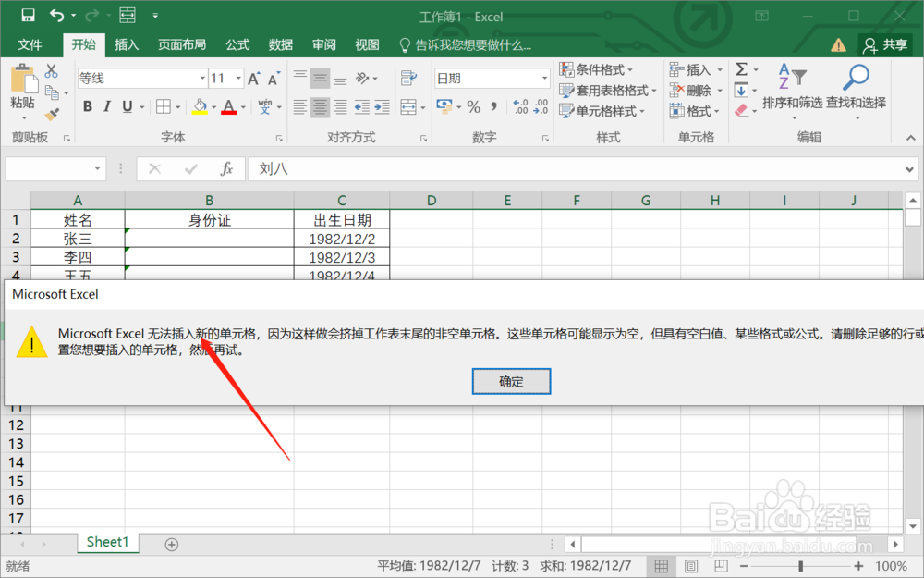Expand 单元格样式 cell styles
The image size is (924, 578).
click(602, 111)
